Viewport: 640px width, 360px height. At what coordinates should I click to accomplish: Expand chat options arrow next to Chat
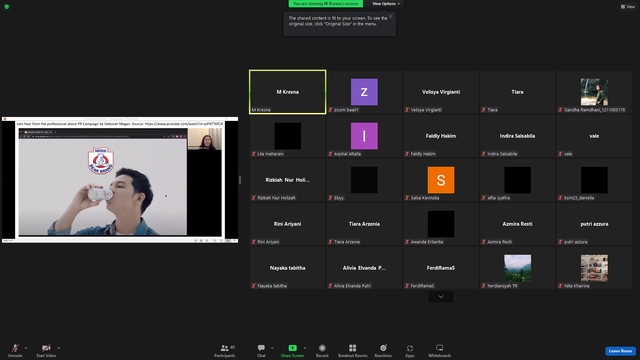point(272,348)
